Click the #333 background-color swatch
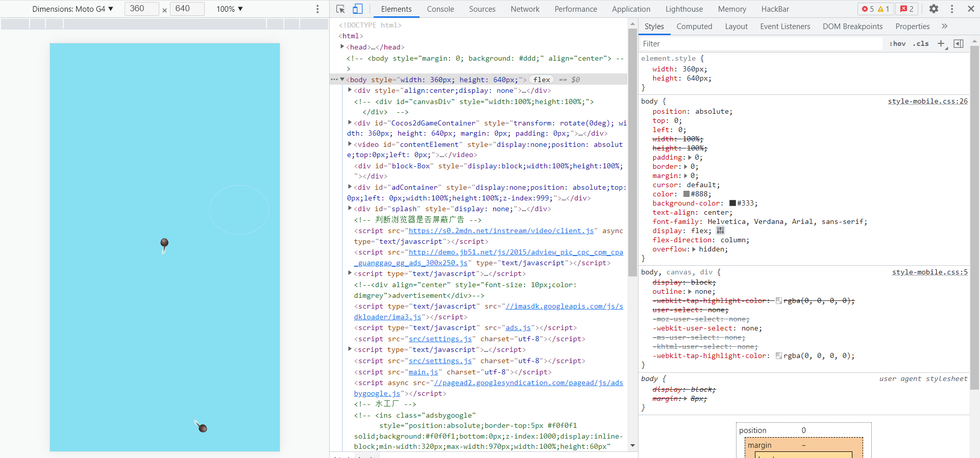 pyautogui.click(x=732, y=203)
